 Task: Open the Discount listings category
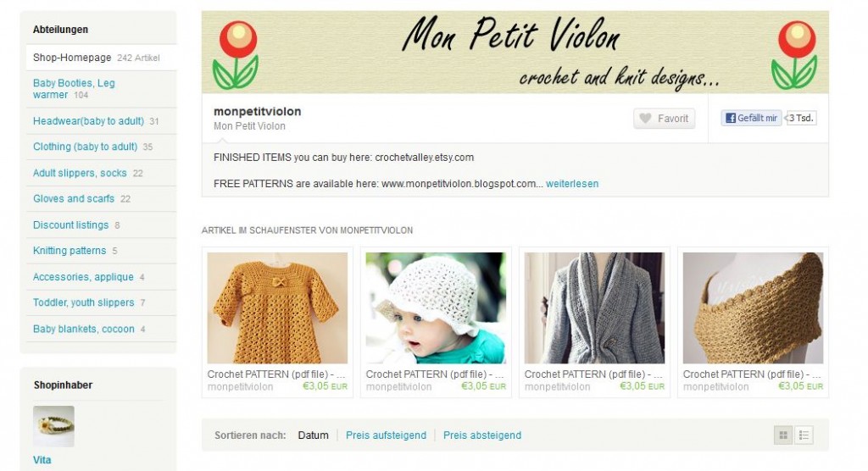pos(70,225)
